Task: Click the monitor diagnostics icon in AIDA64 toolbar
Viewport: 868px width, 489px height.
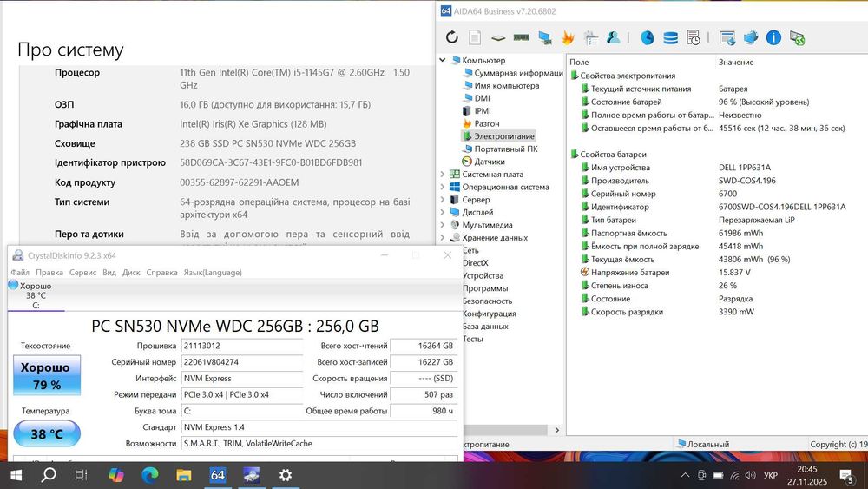Action: click(545, 37)
